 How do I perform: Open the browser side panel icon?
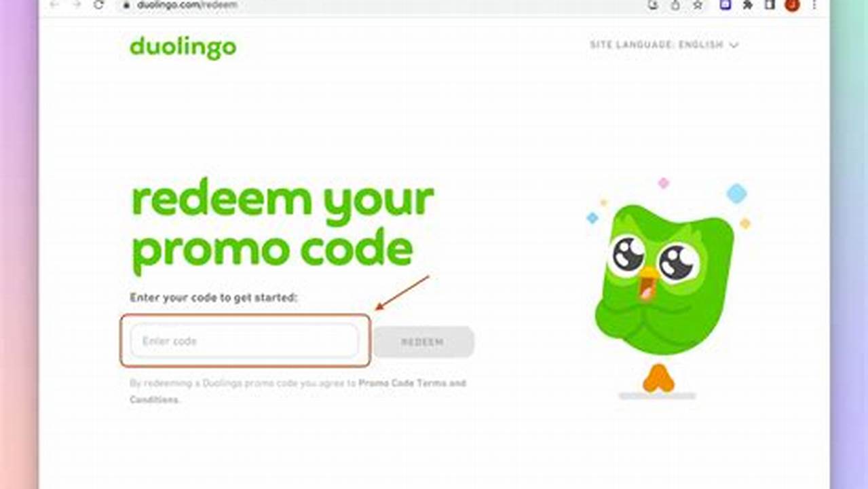click(770, 5)
